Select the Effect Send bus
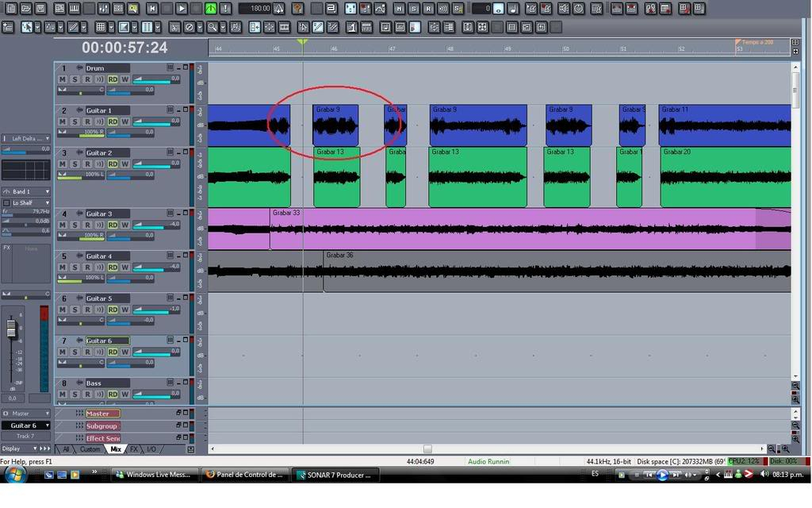This screenshot has width=812, height=508. tap(102, 438)
